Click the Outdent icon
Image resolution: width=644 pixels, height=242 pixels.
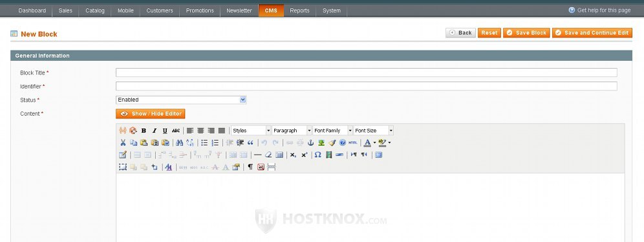click(x=230, y=142)
